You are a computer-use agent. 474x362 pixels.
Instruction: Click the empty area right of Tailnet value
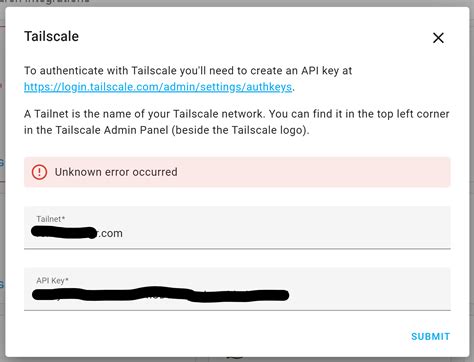pyautogui.click(x=287, y=233)
